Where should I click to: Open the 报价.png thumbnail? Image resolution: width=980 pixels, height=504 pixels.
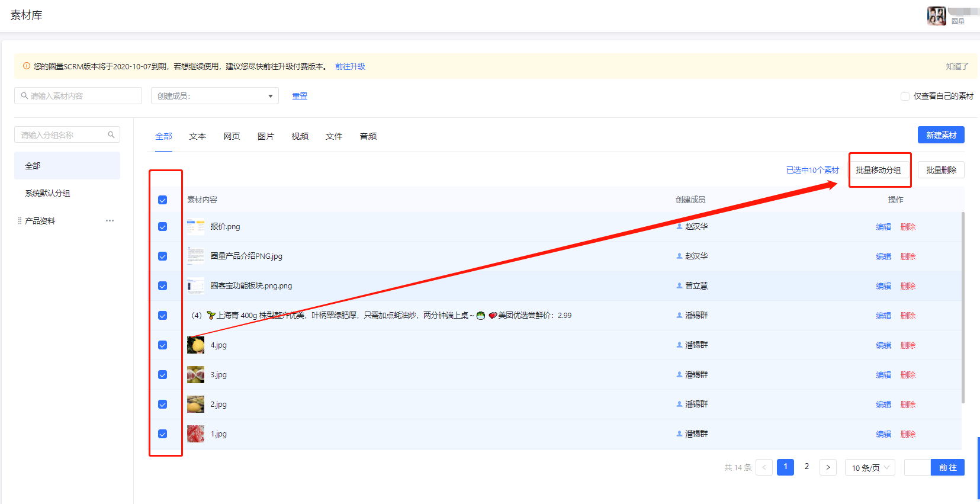point(195,227)
